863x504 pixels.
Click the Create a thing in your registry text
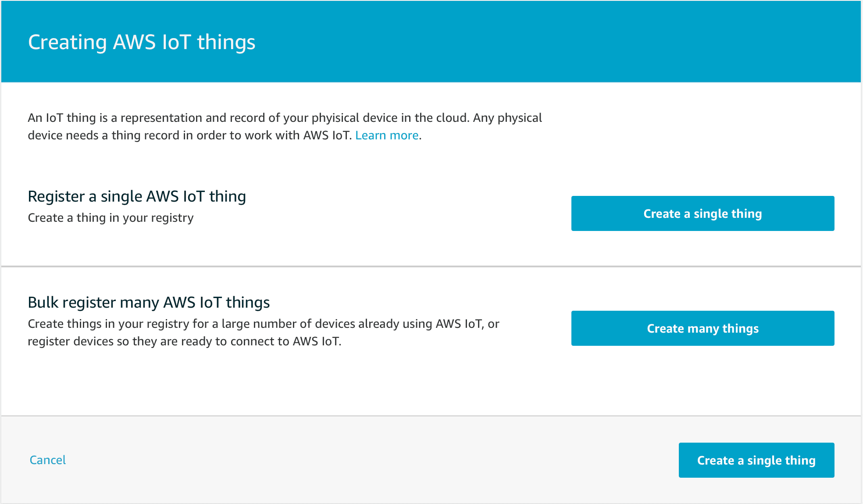point(111,218)
